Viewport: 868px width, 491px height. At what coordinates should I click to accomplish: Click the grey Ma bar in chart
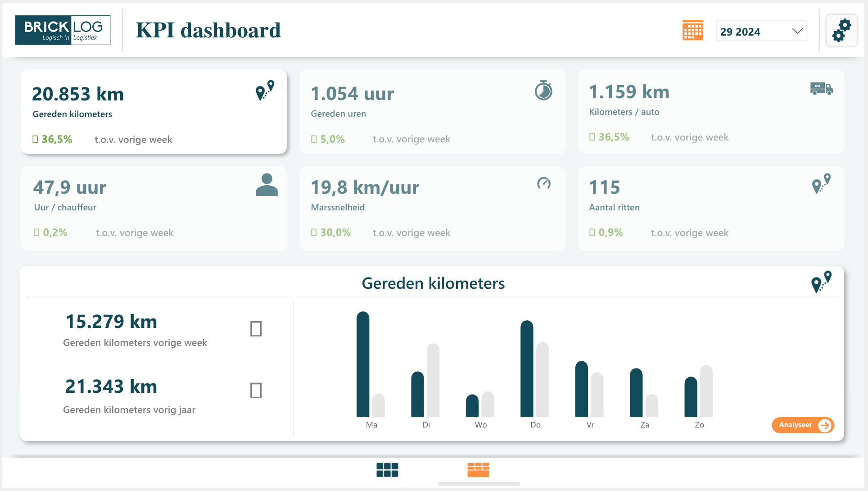coord(379,405)
